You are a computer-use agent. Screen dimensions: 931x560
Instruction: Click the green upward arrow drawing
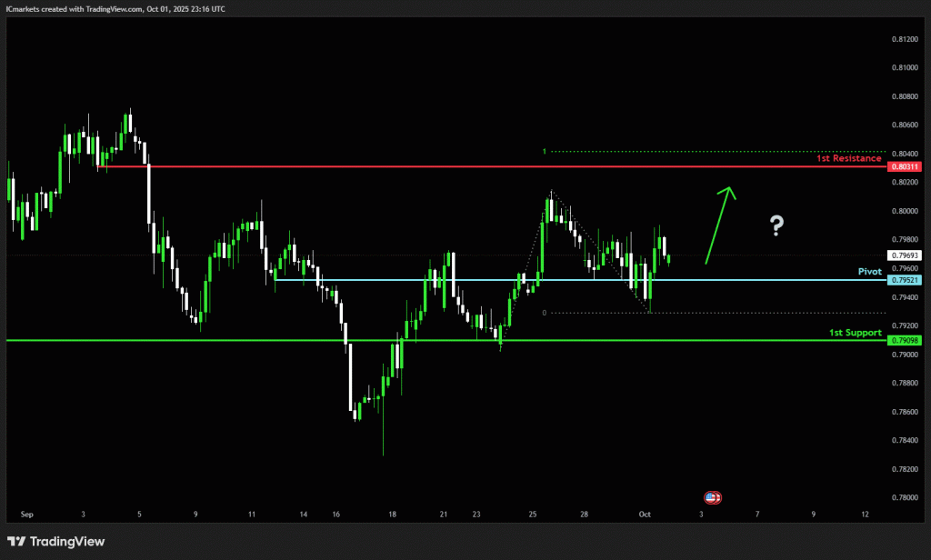pos(719,223)
